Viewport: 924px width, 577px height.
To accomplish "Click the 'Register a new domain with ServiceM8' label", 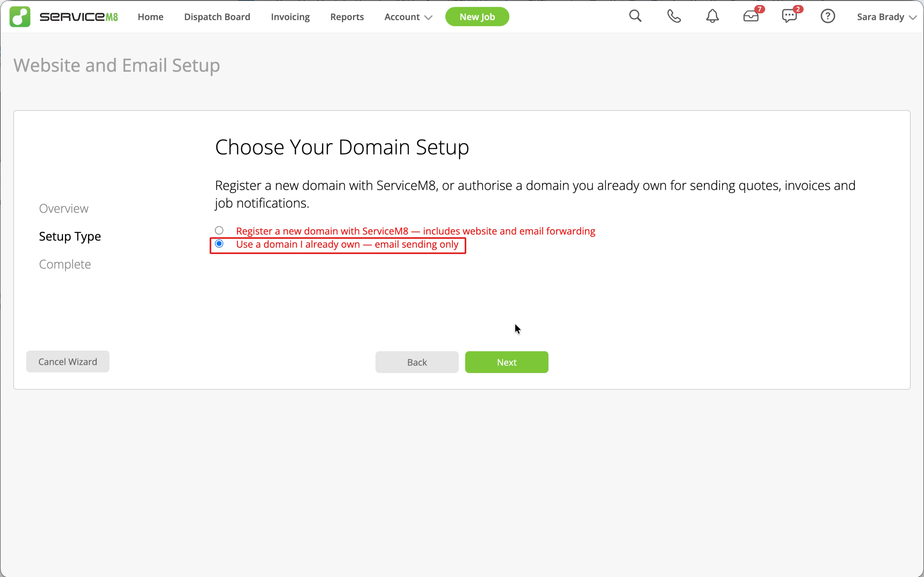I will [416, 231].
